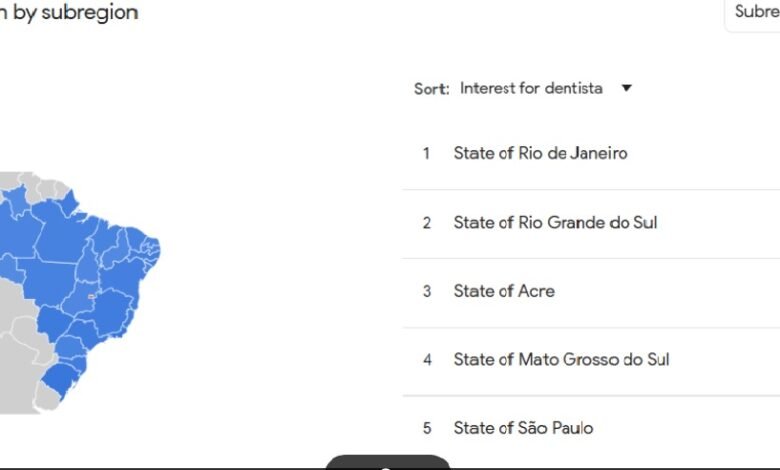The width and height of the screenshot is (780, 470).
Task: Click rank number 1 beside Rio de Janeiro
Action: [426, 153]
